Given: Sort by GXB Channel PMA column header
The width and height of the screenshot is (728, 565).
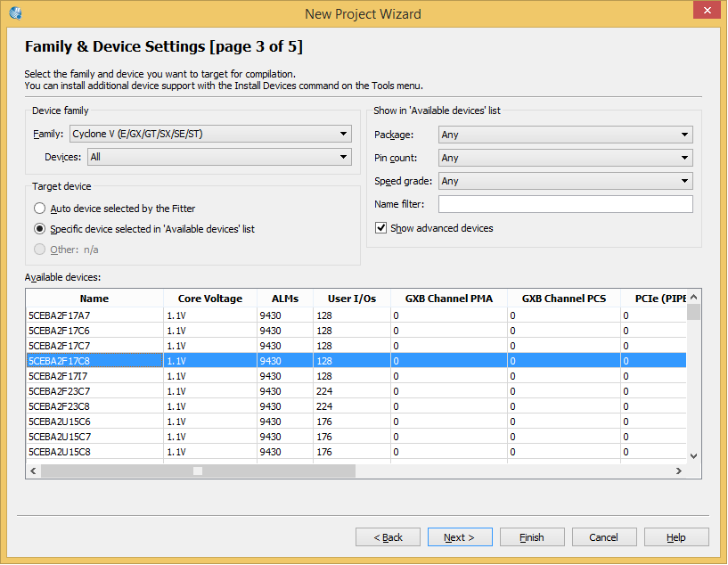Looking at the screenshot, I should [x=449, y=299].
